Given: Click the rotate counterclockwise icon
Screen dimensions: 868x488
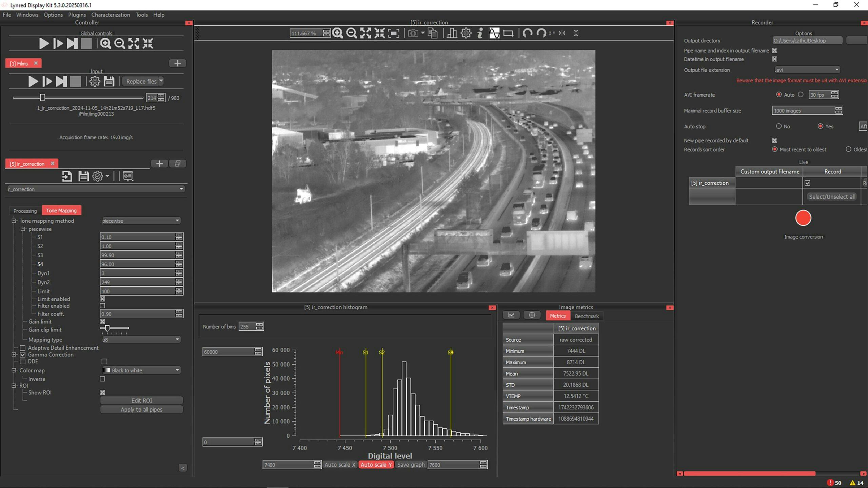Looking at the screenshot, I should [527, 33].
